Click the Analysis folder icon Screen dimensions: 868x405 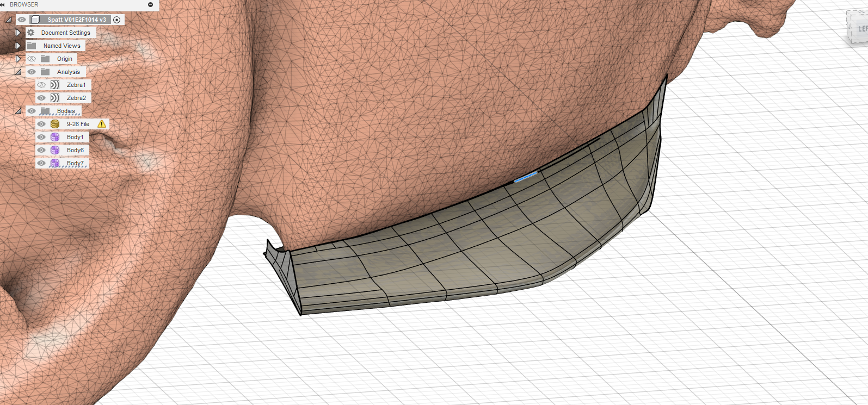coord(45,72)
